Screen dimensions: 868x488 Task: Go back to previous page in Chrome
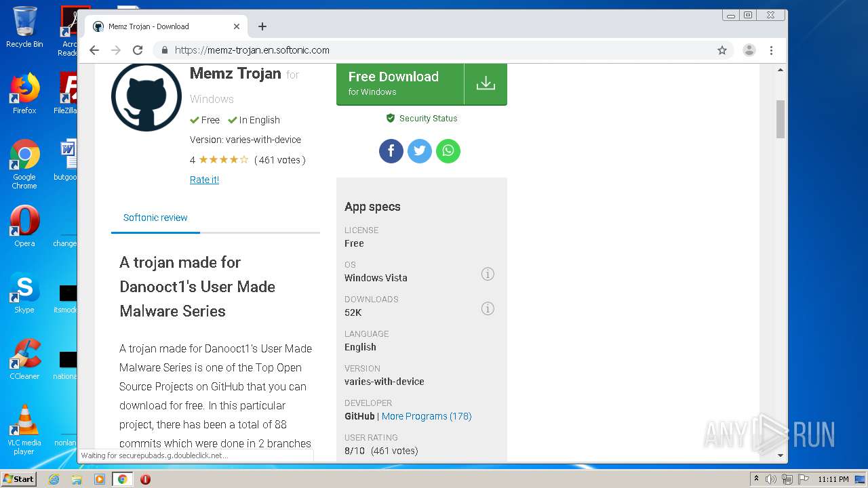[94, 50]
